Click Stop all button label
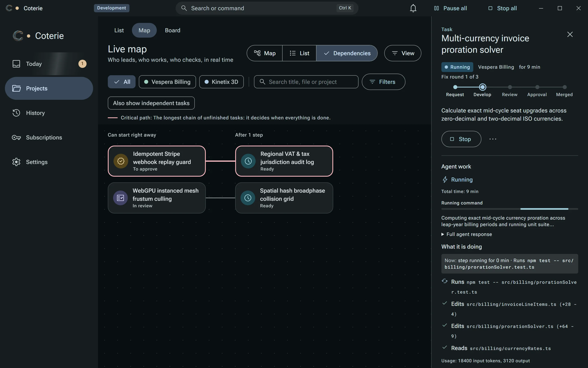 pos(507,8)
